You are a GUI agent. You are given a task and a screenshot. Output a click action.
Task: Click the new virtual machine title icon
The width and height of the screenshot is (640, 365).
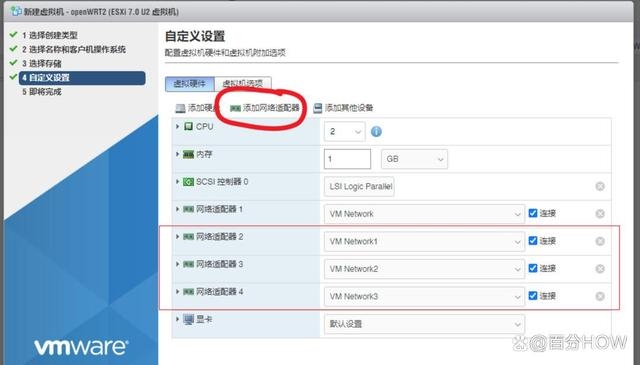pyautogui.click(x=16, y=11)
